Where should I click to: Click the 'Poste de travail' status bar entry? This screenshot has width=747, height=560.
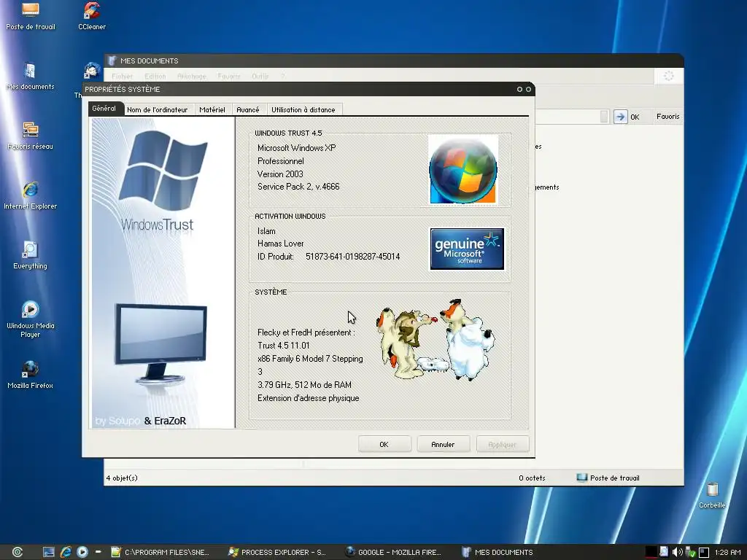point(608,478)
